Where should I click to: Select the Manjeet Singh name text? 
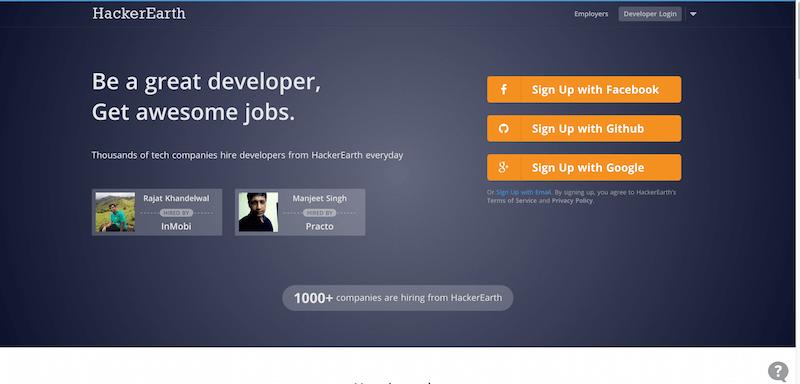click(x=319, y=198)
